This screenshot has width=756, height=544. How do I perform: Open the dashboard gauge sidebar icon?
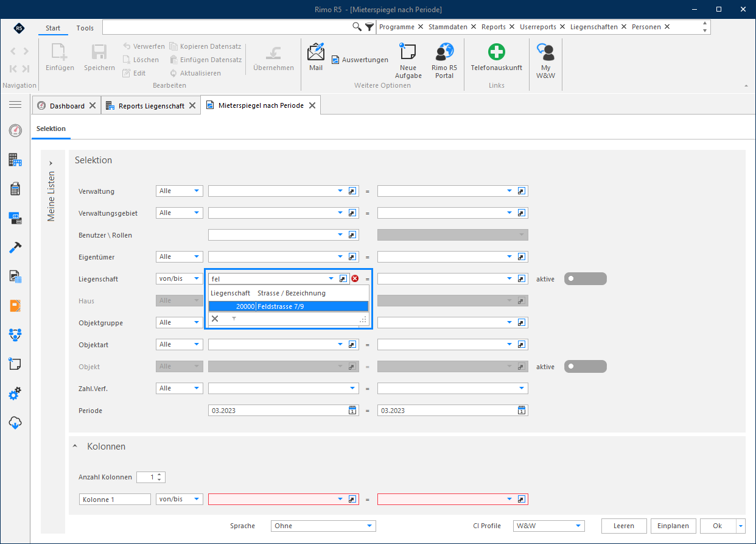click(x=15, y=130)
